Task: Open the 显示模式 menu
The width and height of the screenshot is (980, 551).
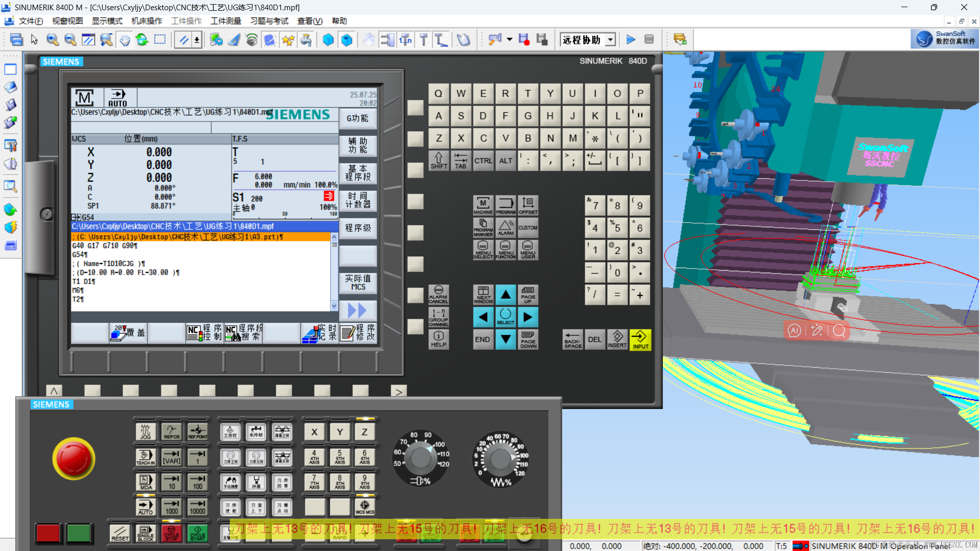Action: 107,21
